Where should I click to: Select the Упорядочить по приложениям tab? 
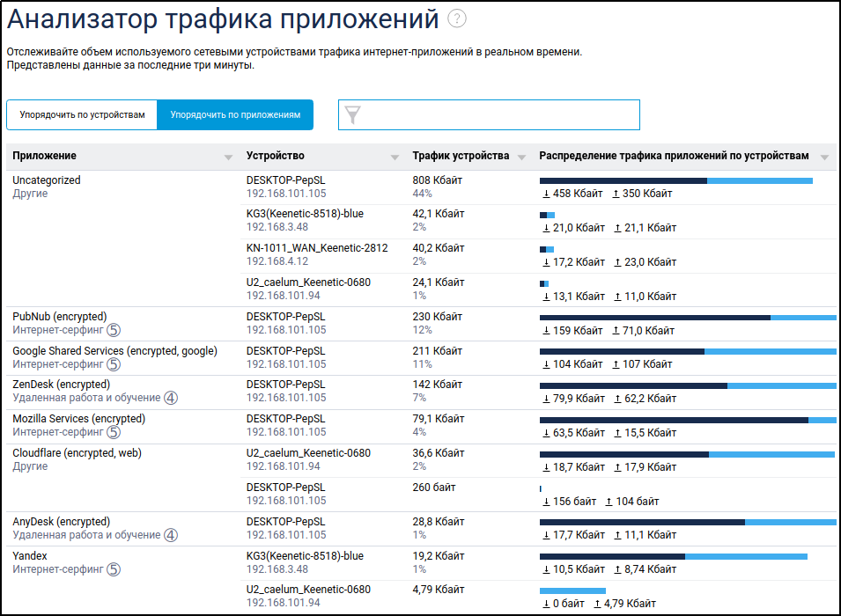pyautogui.click(x=234, y=114)
